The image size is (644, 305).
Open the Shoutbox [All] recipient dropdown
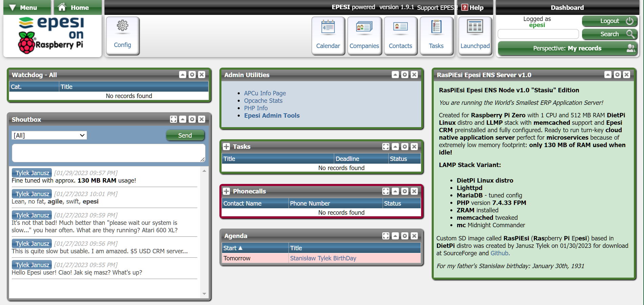tap(49, 136)
